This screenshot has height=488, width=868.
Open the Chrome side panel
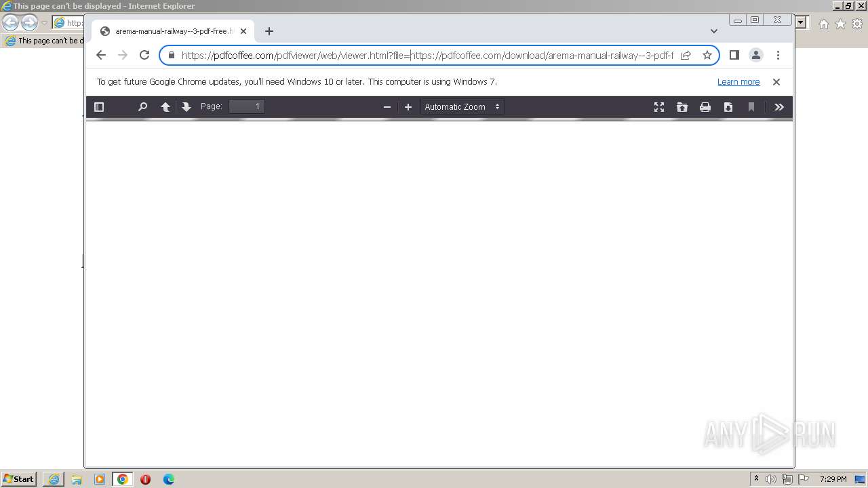tap(734, 56)
